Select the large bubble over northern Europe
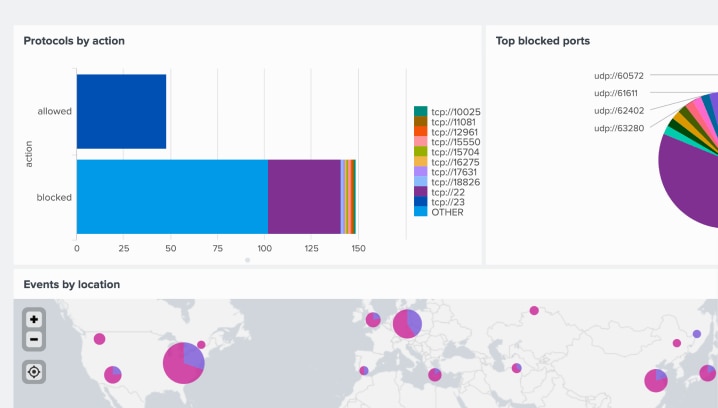The width and height of the screenshot is (718, 408). pyautogui.click(x=407, y=324)
